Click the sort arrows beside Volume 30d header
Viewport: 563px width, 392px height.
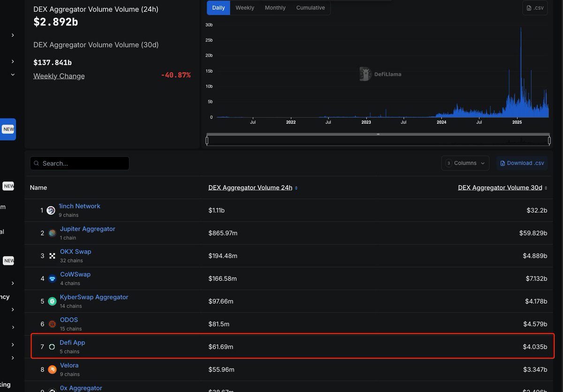click(546, 188)
